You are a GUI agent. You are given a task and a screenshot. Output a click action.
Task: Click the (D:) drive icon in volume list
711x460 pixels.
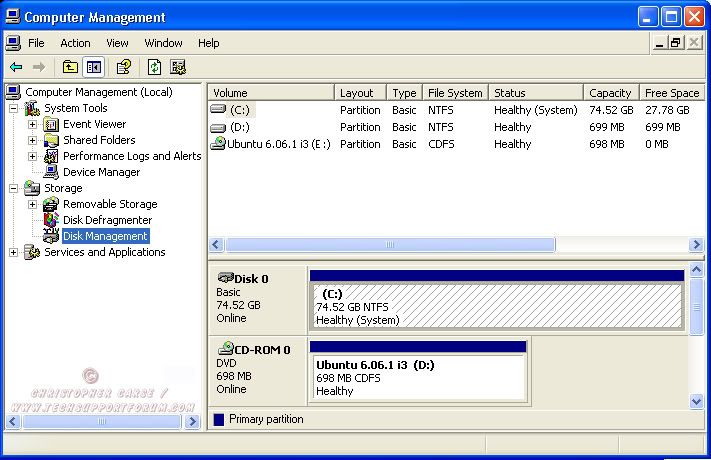pyautogui.click(x=218, y=127)
